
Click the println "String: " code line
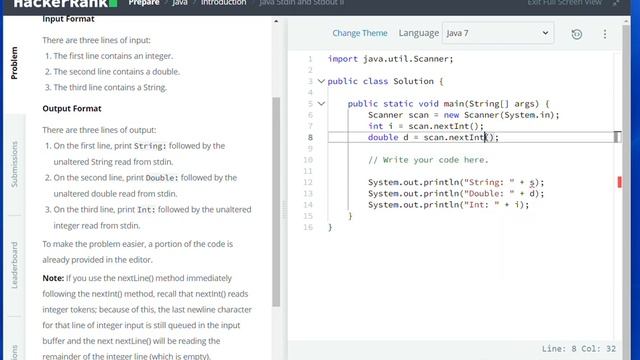(x=456, y=182)
